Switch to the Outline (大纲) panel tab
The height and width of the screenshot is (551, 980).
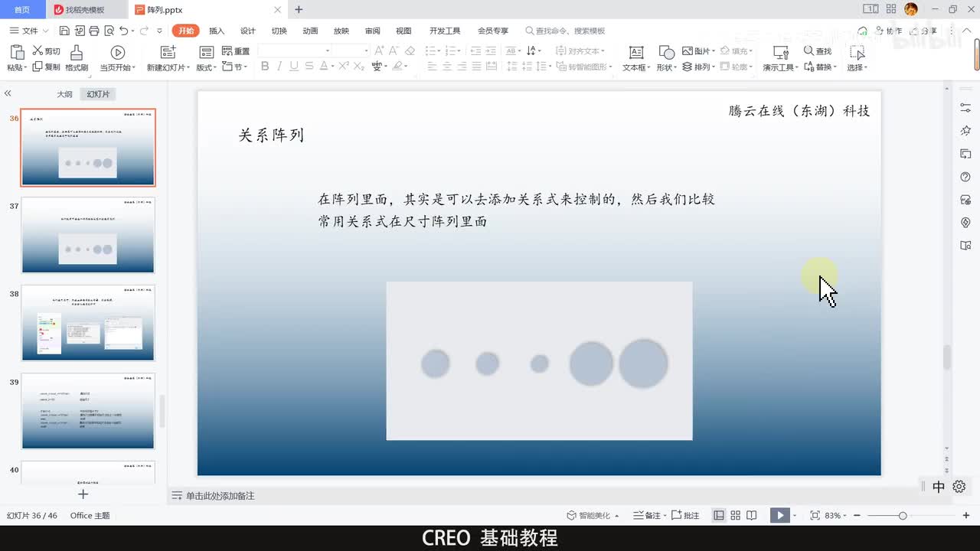coord(65,94)
